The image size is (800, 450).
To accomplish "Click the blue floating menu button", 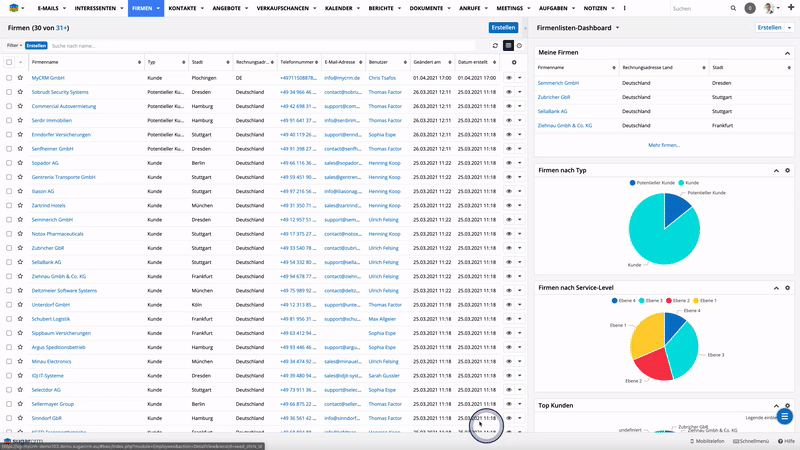I will [785, 416].
